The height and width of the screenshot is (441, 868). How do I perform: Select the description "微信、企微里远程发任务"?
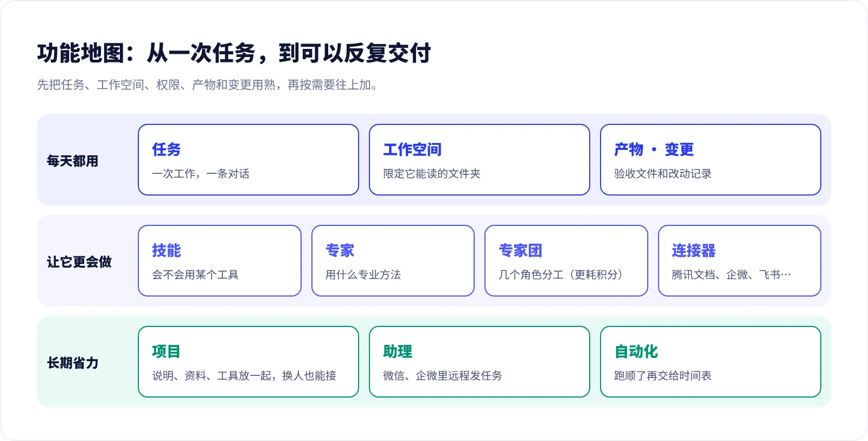click(443, 376)
